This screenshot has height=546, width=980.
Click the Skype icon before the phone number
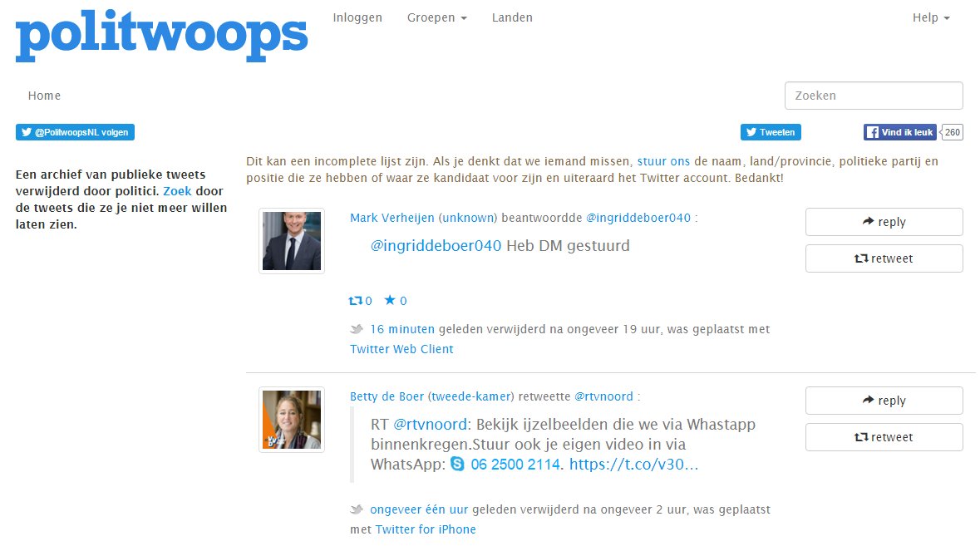[x=457, y=465]
